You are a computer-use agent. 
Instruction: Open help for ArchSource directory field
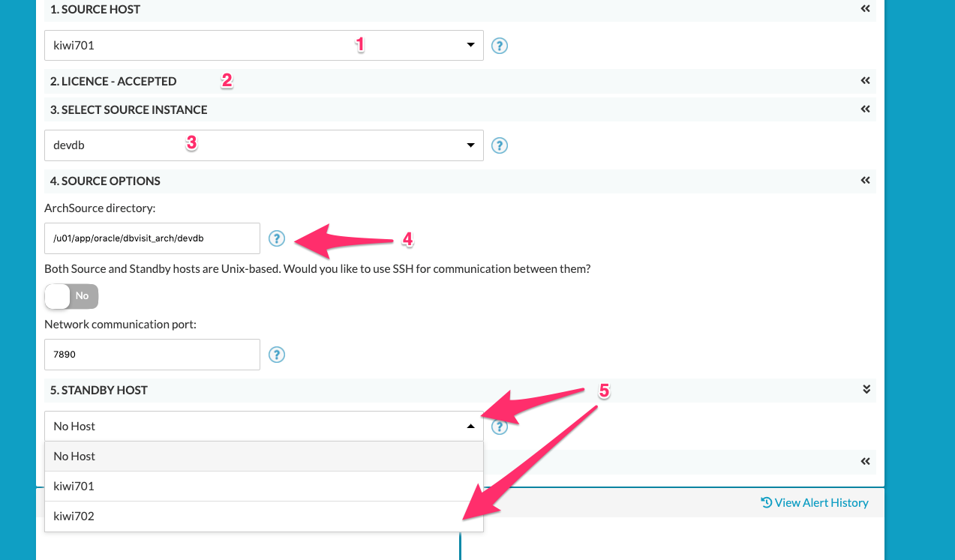pos(277,238)
